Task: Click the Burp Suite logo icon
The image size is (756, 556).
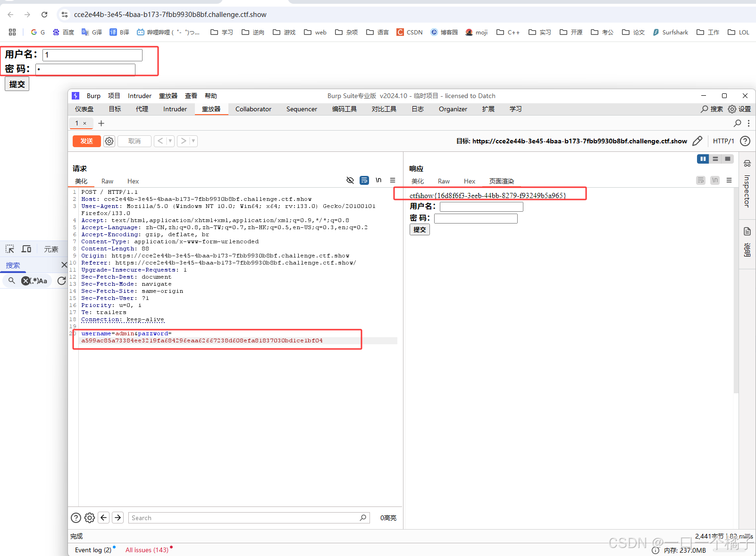Action: click(76, 96)
